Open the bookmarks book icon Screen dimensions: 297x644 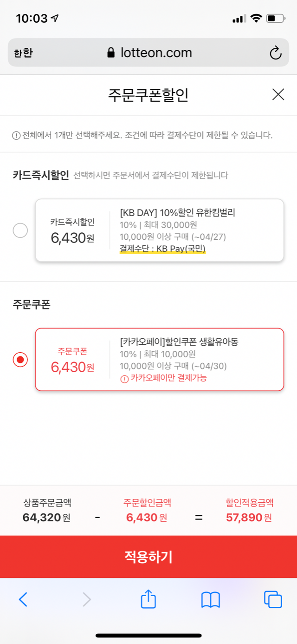[210, 600]
